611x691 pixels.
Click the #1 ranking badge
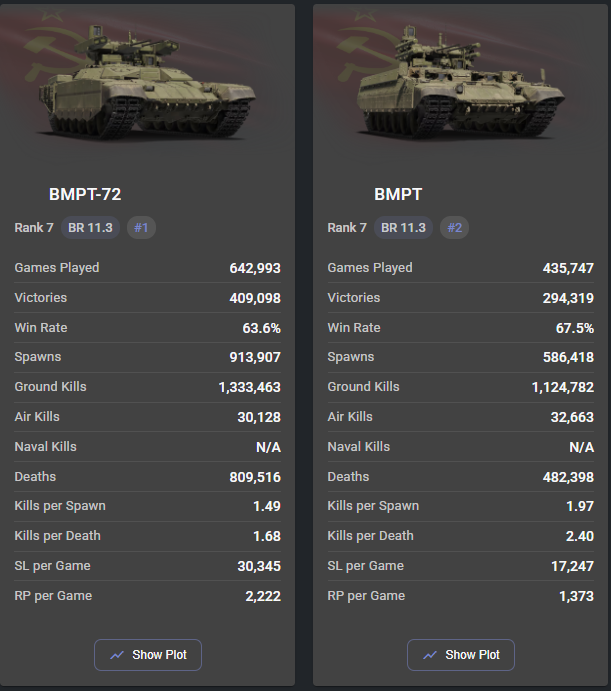pyautogui.click(x=141, y=228)
